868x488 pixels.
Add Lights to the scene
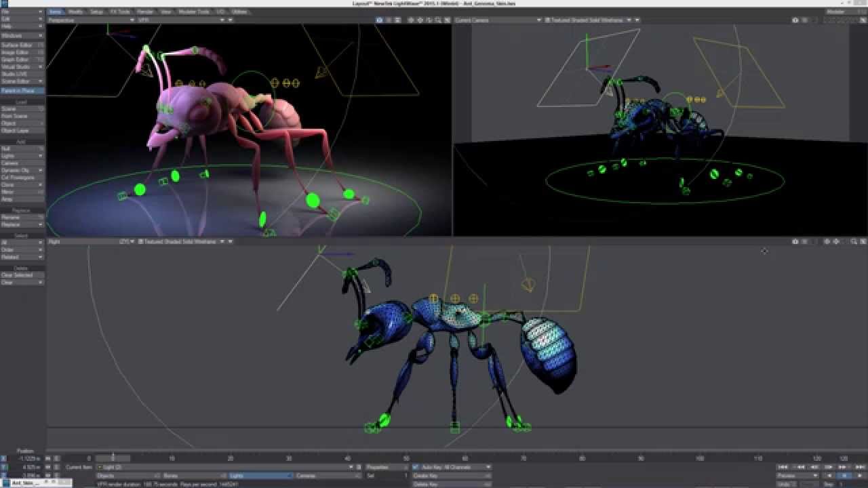coord(14,155)
